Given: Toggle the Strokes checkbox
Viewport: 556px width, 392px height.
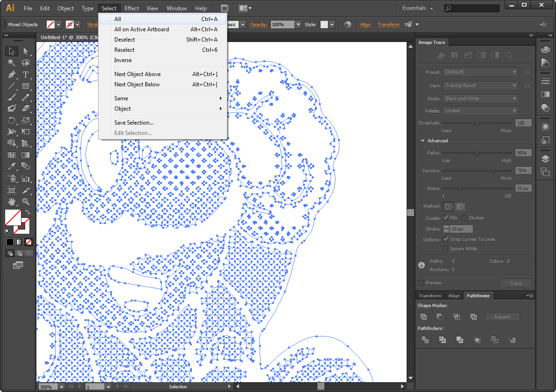Looking at the screenshot, I should click(x=464, y=217).
